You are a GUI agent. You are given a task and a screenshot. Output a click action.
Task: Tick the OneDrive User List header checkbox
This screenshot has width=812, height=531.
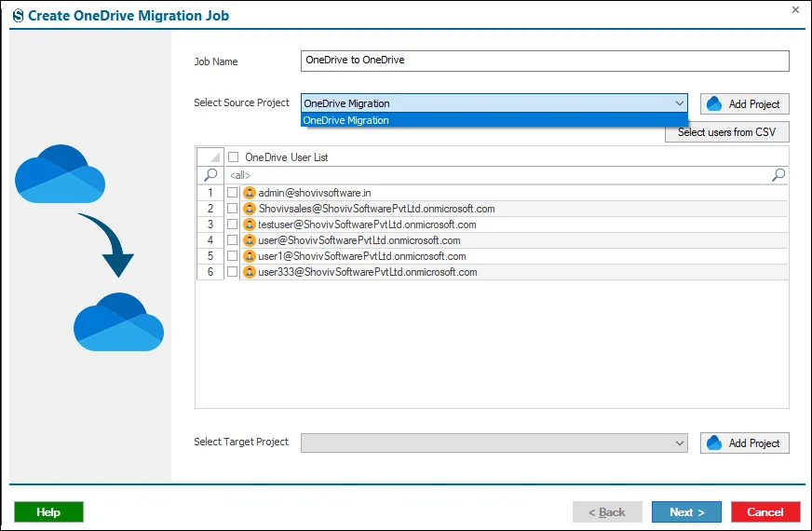point(234,157)
